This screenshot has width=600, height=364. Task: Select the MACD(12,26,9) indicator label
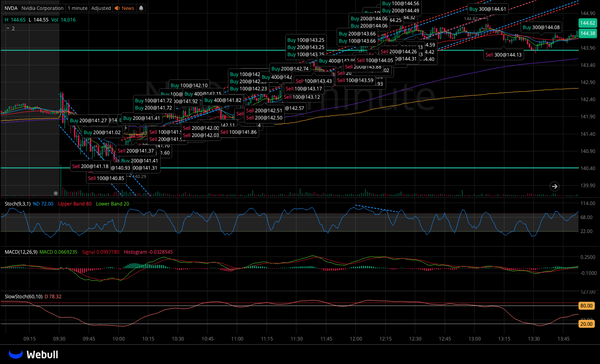[x=21, y=252]
